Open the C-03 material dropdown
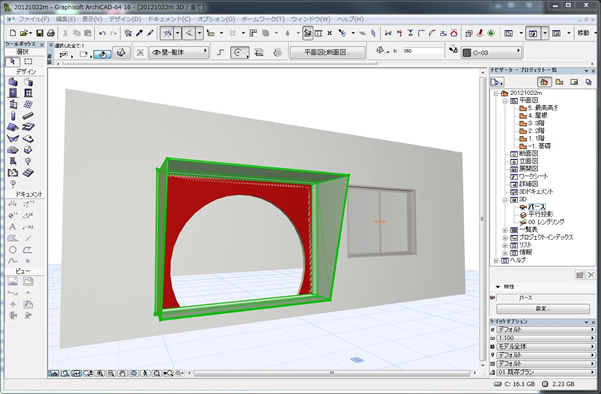This screenshot has height=394, width=601. tap(492, 53)
